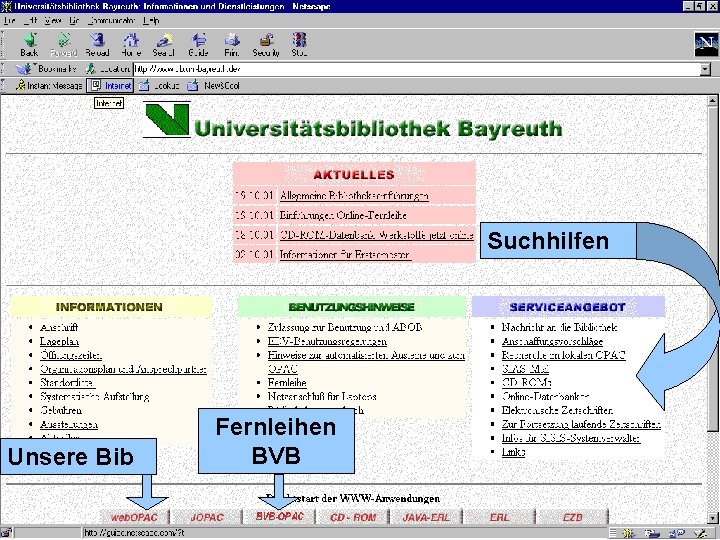The height and width of the screenshot is (540, 720).
Task: Open New&Cool on personal toolbar
Action: [214, 85]
